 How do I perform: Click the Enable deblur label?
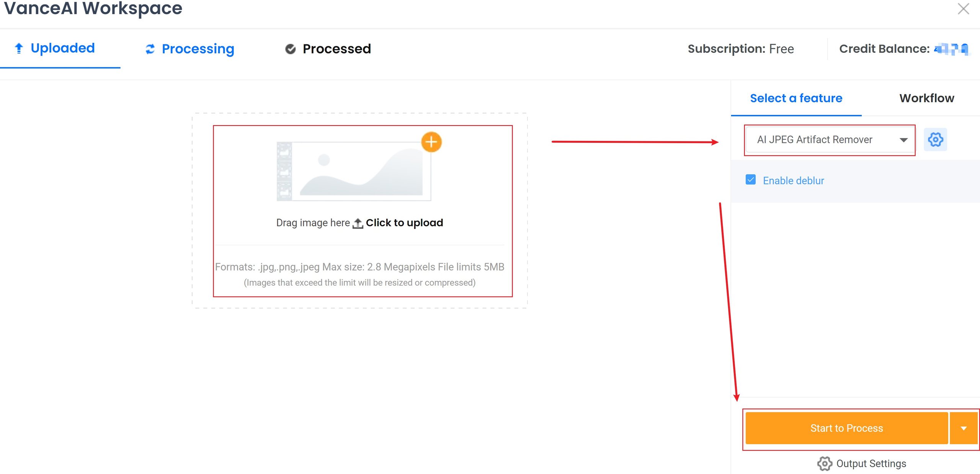coord(793,181)
